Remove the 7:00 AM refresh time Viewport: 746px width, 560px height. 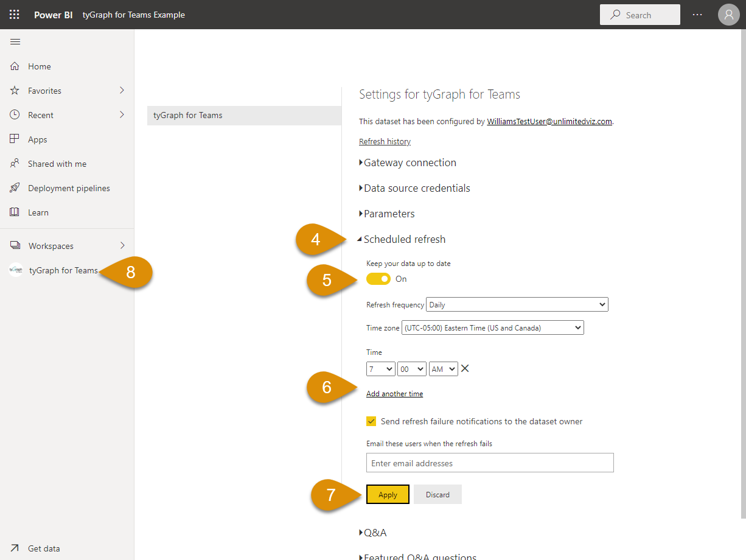[465, 368]
